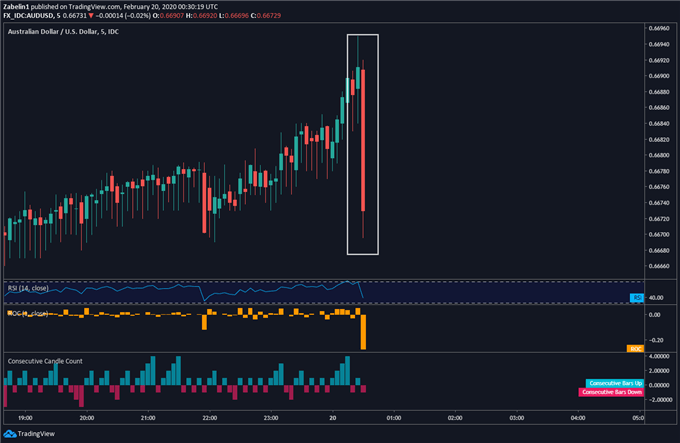Click the 19:00 time axis label
This screenshot has width=680, height=443.
25,418
